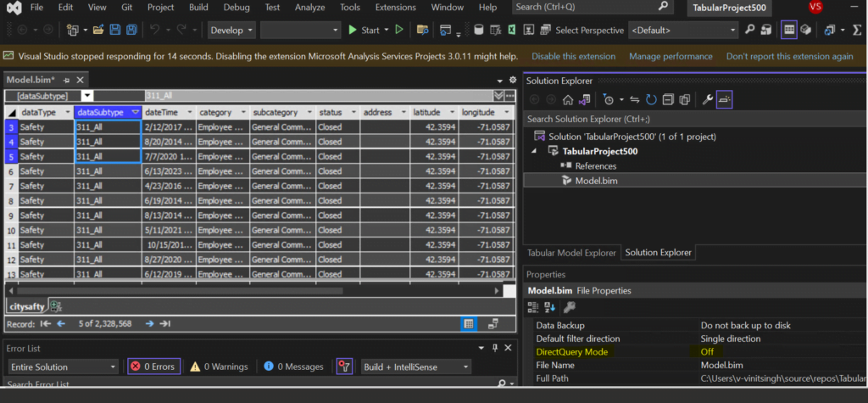Collapse the TabularProject500 tree node
This screenshot has height=403, width=868.
[x=535, y=151]
